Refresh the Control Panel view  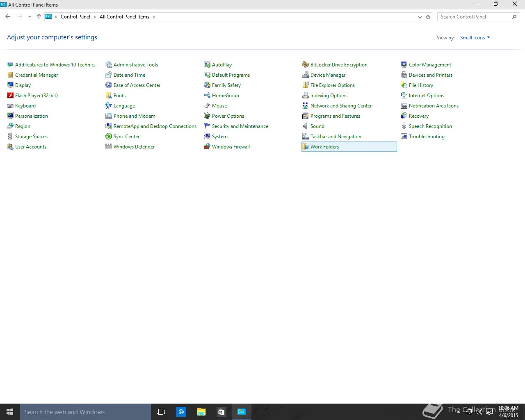coord(428,17)
